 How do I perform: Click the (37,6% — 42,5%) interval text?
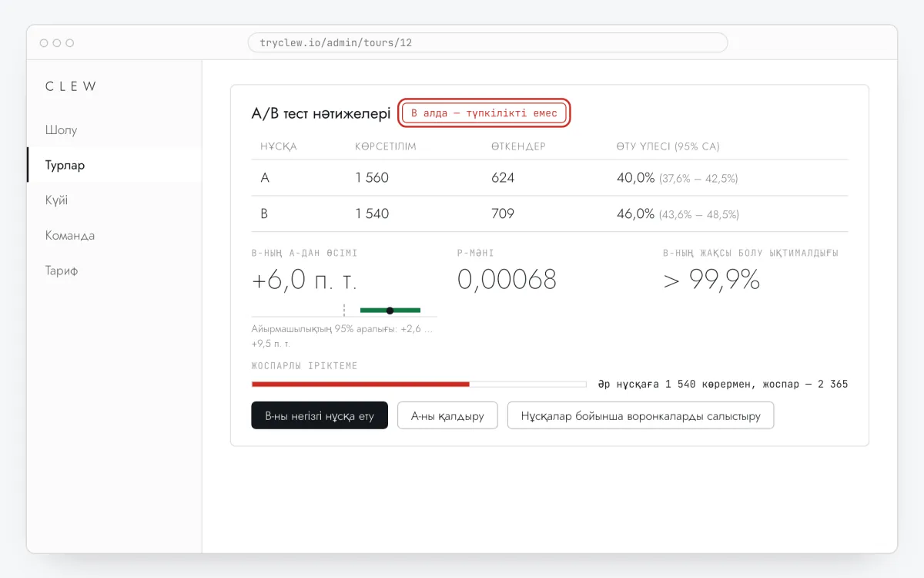pos(698,179)
